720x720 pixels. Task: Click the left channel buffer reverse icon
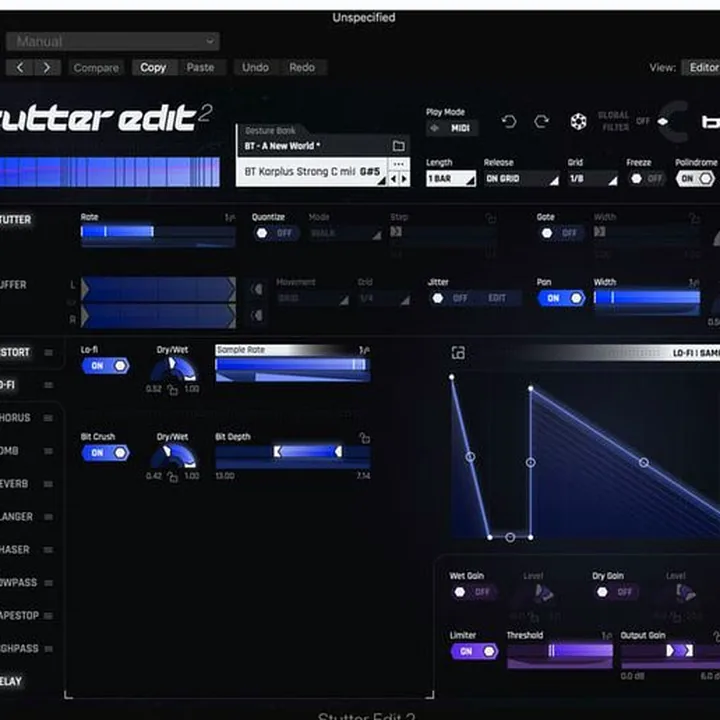(x=257, y=289)
